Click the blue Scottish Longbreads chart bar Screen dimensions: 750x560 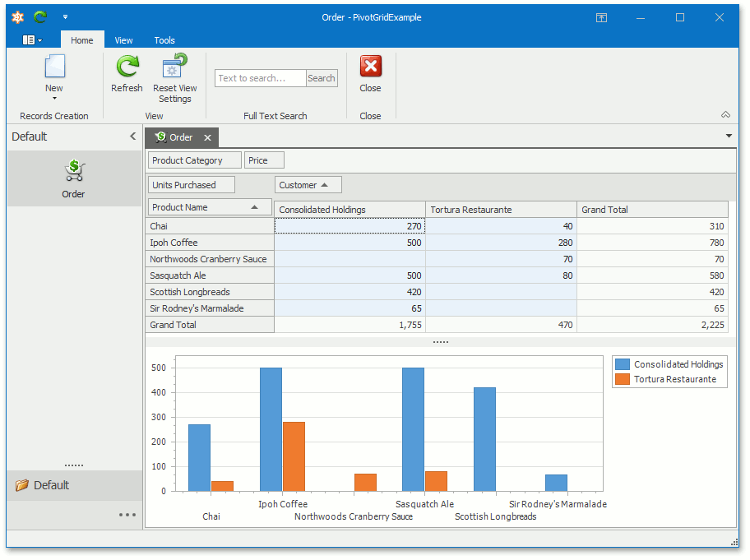click(485, 439)
